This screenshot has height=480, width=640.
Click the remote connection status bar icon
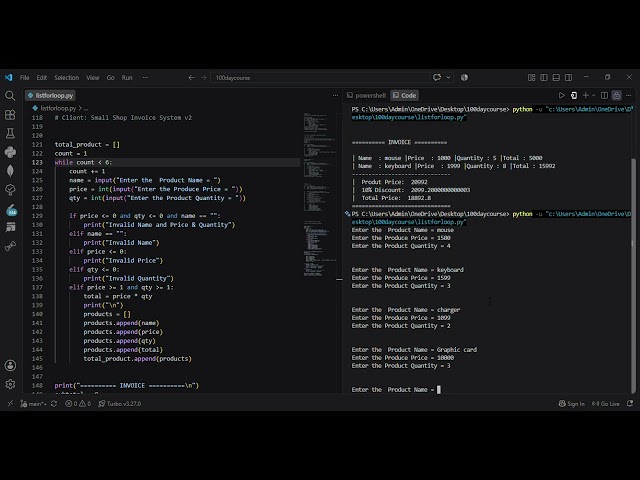10,404
